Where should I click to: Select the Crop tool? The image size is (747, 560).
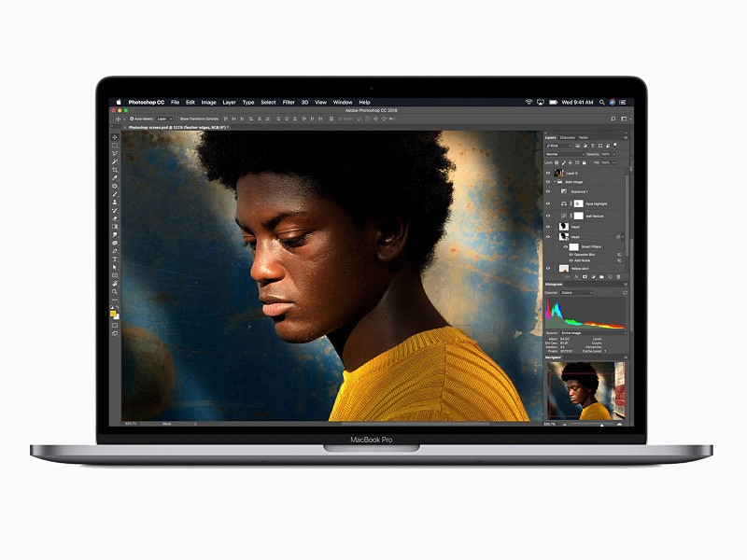point(115,170)
